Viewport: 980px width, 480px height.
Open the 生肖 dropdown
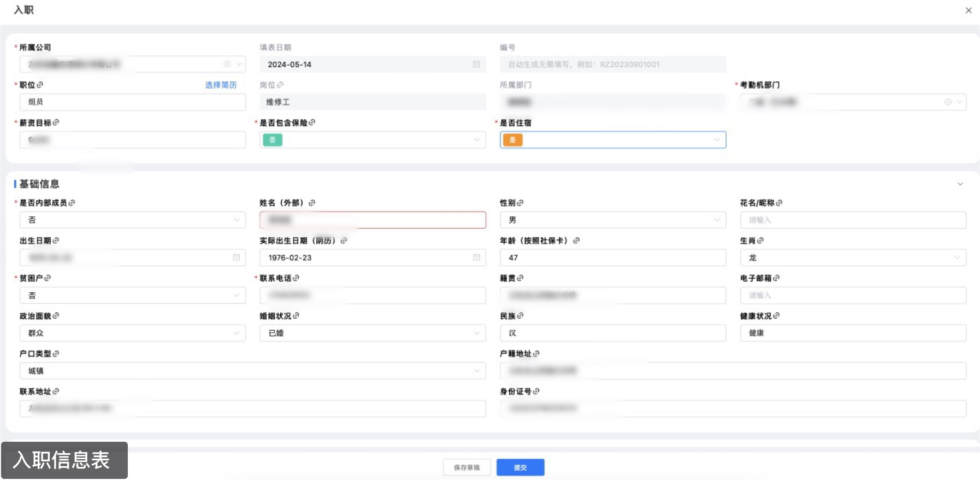(853, 257)
